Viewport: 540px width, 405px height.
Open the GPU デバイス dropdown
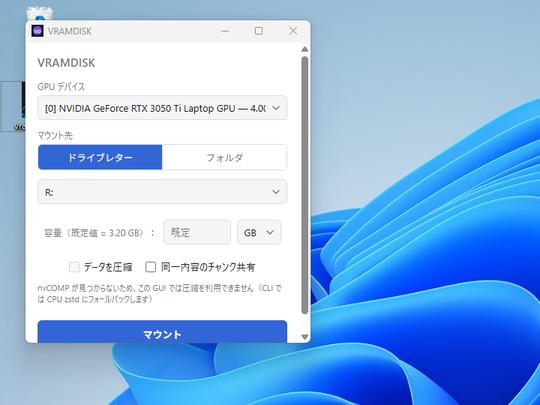(162, 108)
